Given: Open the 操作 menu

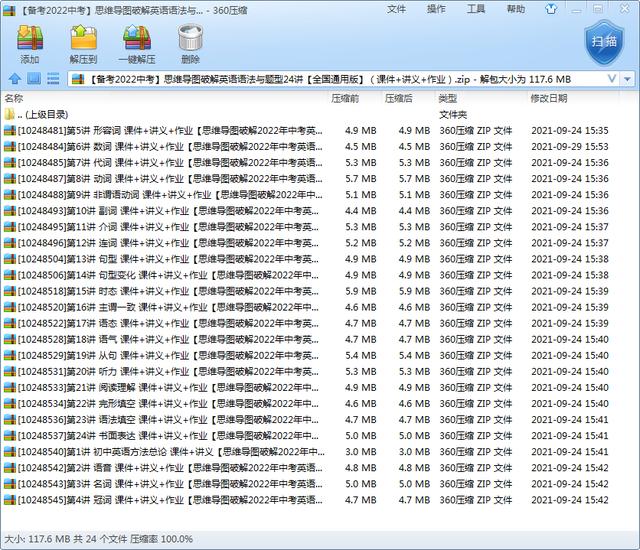Looking at the screenshot, I should coord(436,9).
